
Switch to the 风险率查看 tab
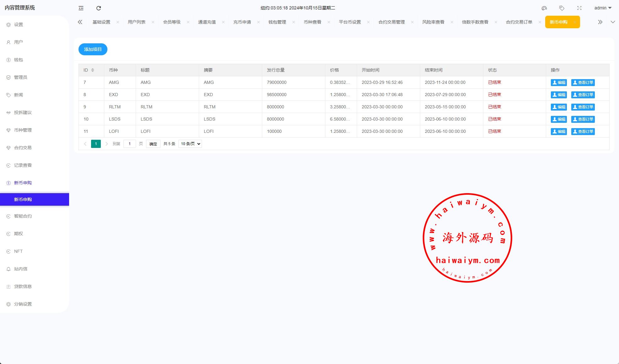pyautogui.click(x=433, y=22)
